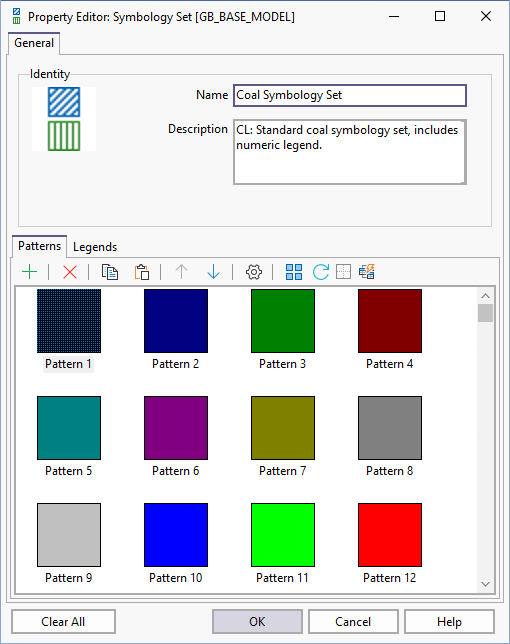Click the 'Pattern 6' label text

(x=175, y=471)
